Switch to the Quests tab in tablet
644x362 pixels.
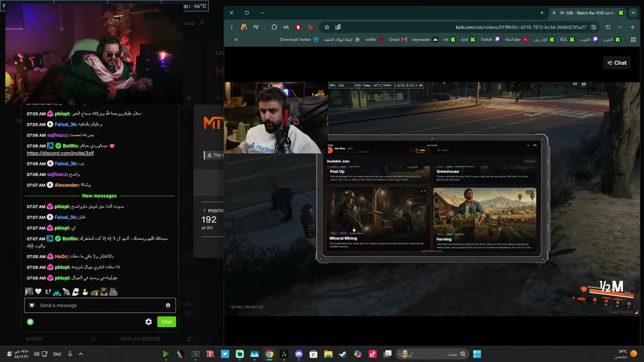pos(442,150)
